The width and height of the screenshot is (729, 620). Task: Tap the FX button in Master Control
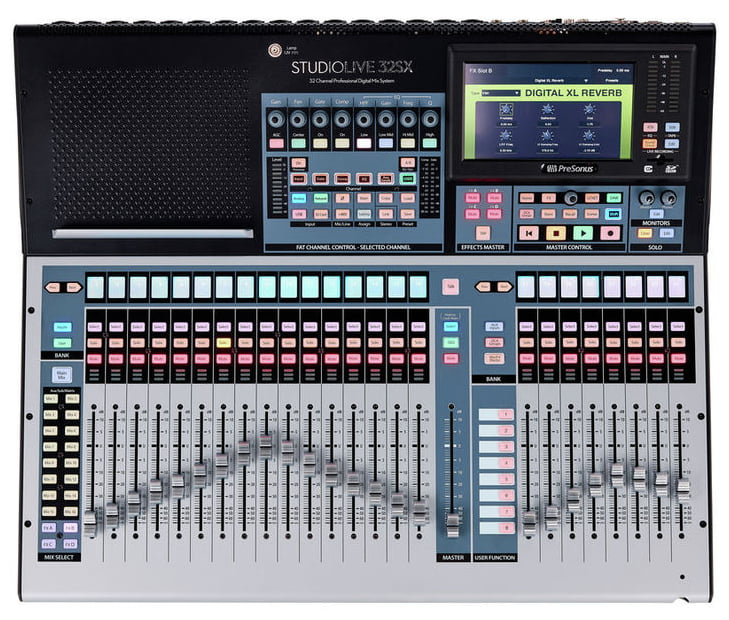click(x=549, y=198)
